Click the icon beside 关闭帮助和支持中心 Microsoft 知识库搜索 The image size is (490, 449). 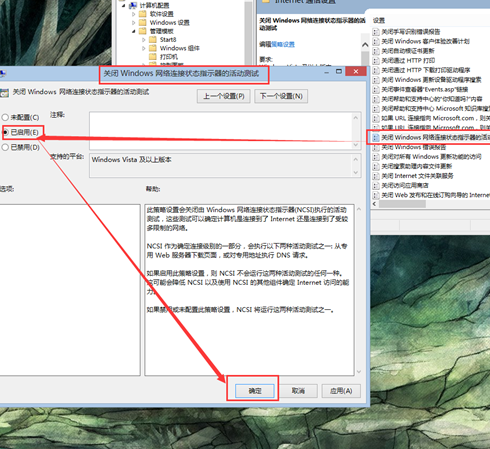pos(376,109)
